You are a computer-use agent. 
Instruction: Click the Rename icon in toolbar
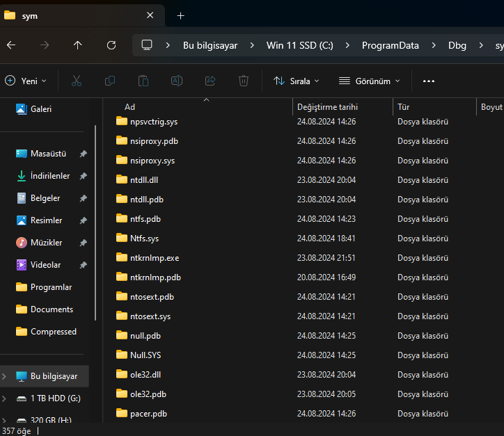(x=177, y=81)
